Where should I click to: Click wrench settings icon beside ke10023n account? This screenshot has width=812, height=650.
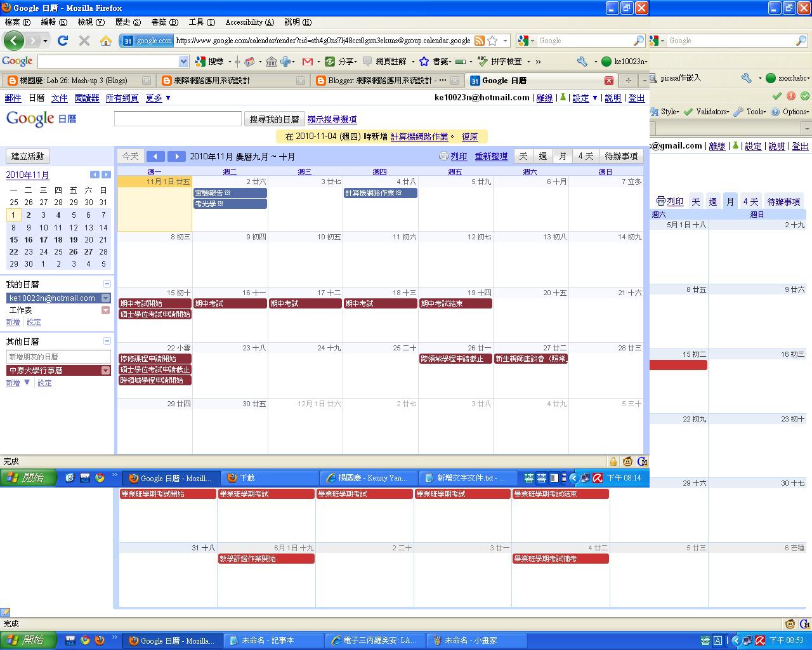(x=582, y=62)
